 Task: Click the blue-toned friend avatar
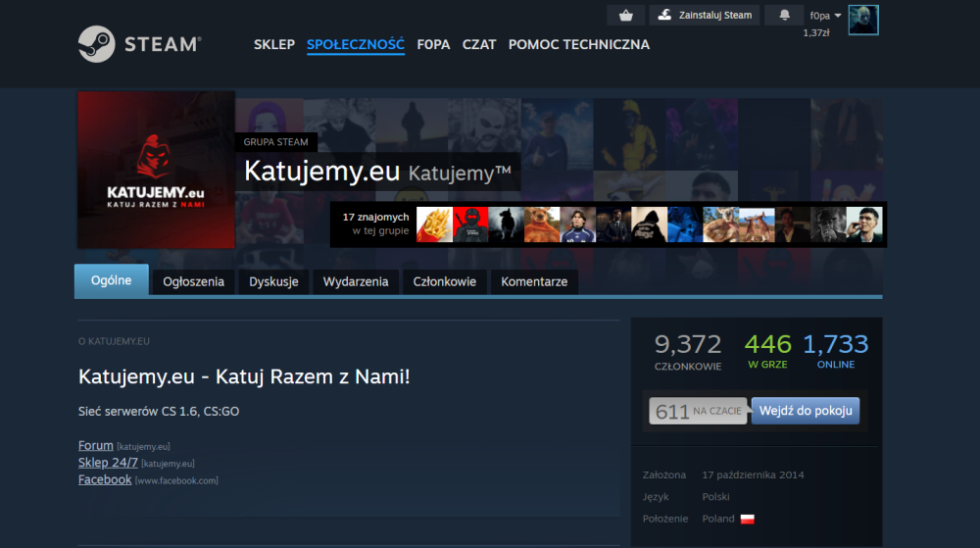click(685, 224)
